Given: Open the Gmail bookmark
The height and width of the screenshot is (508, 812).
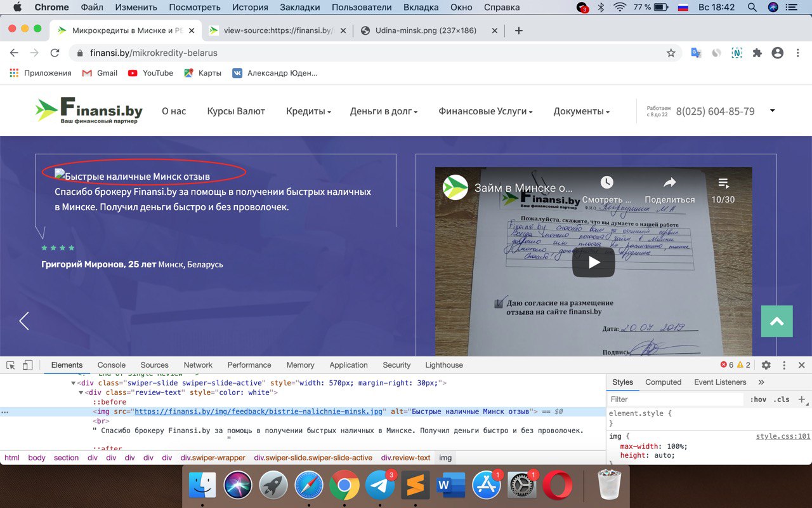Looking at the screenshot, I should (x=100, y=73).
